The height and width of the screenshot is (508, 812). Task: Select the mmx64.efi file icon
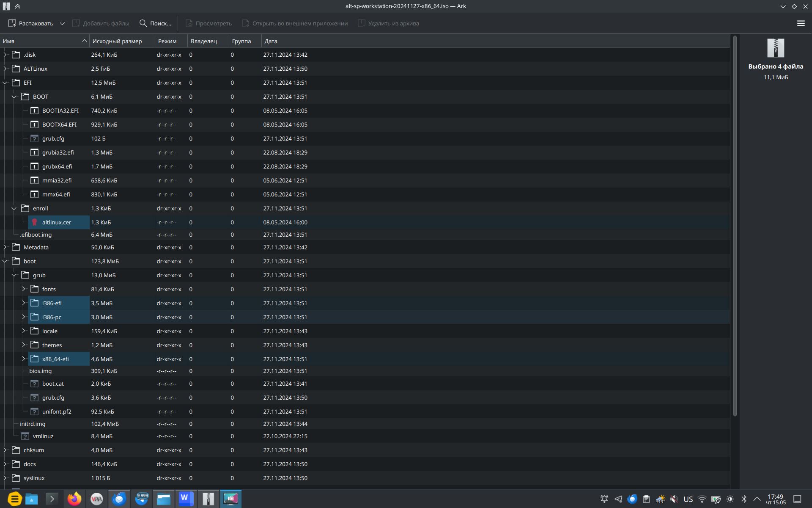[x=35, y=194]
